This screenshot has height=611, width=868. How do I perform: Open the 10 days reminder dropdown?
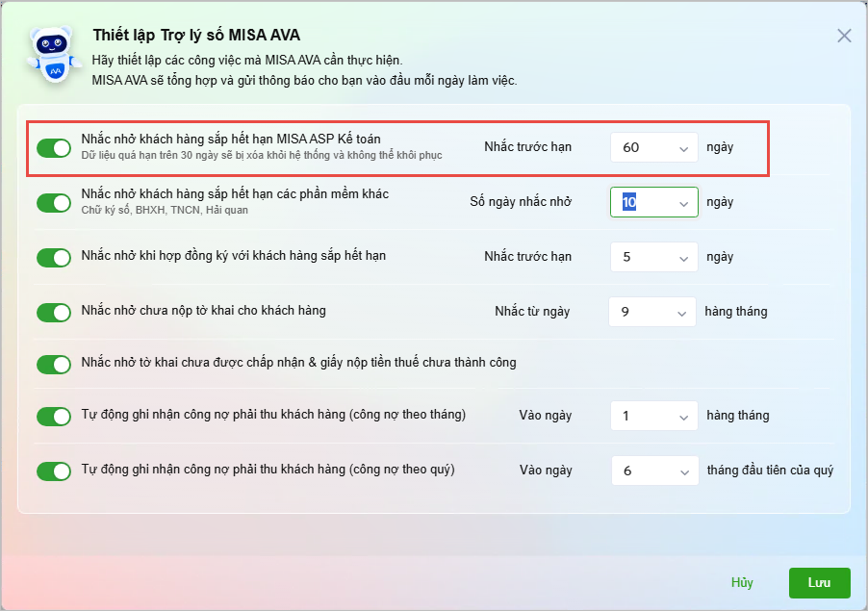pos(653,202)
